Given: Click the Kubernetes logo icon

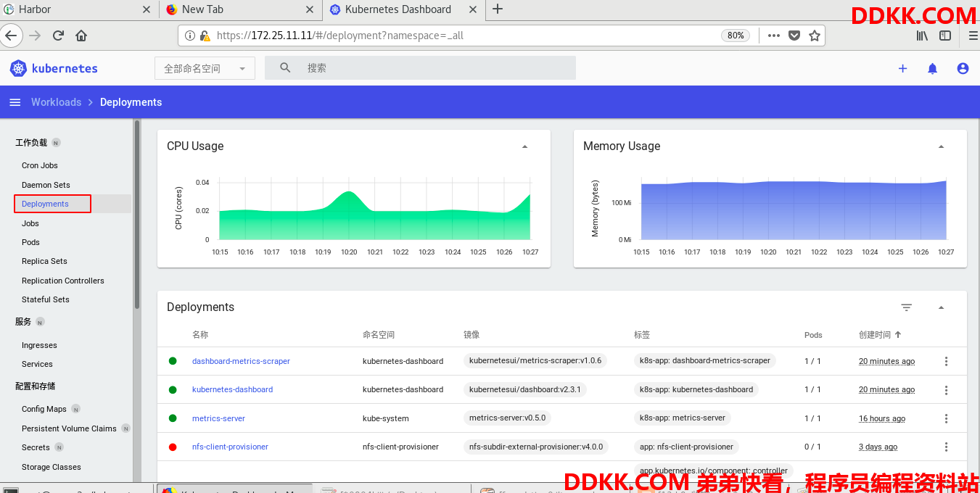Looking at the screenshot, I should pyautogui.click(x=18, y=68).
